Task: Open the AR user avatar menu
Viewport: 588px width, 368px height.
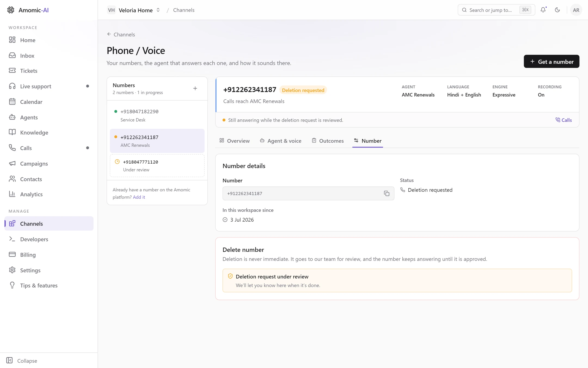Action: pyautogui.click(x=576, y=10)
